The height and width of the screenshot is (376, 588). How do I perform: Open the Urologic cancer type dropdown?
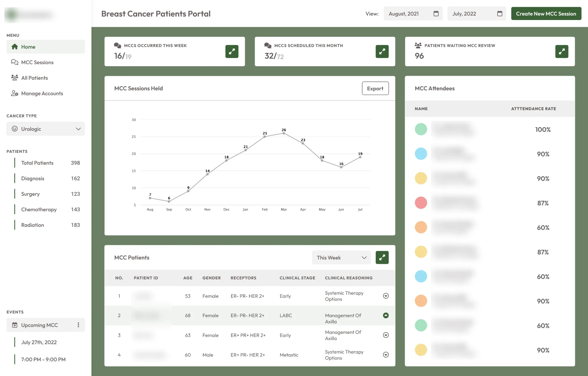(46, 129)
